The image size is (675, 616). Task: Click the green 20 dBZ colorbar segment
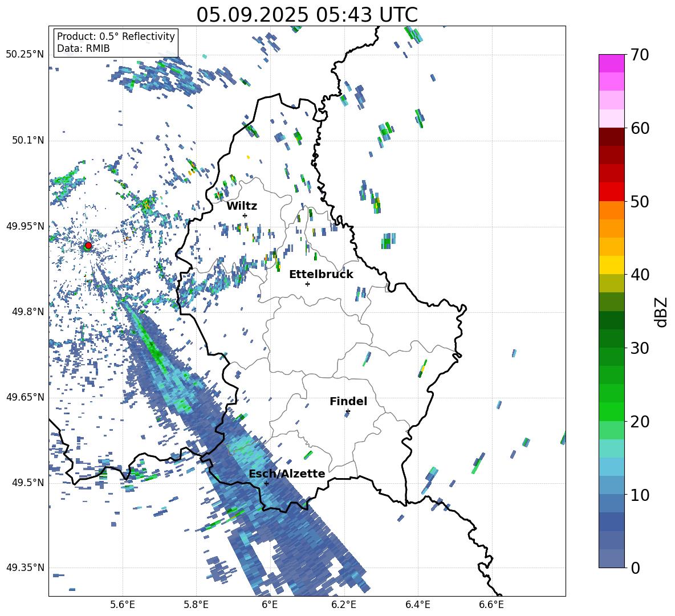(x=611, y=411)
